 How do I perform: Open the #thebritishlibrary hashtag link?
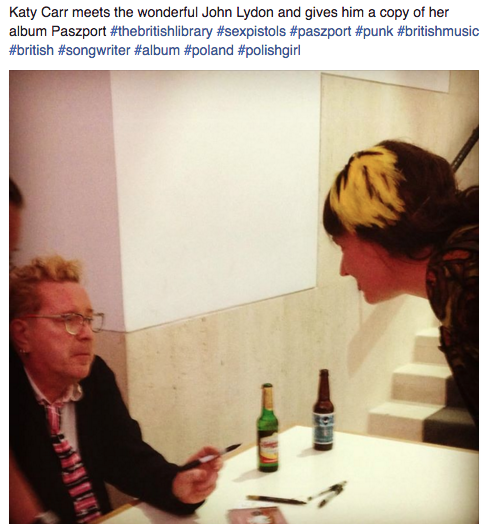point(161,31)
